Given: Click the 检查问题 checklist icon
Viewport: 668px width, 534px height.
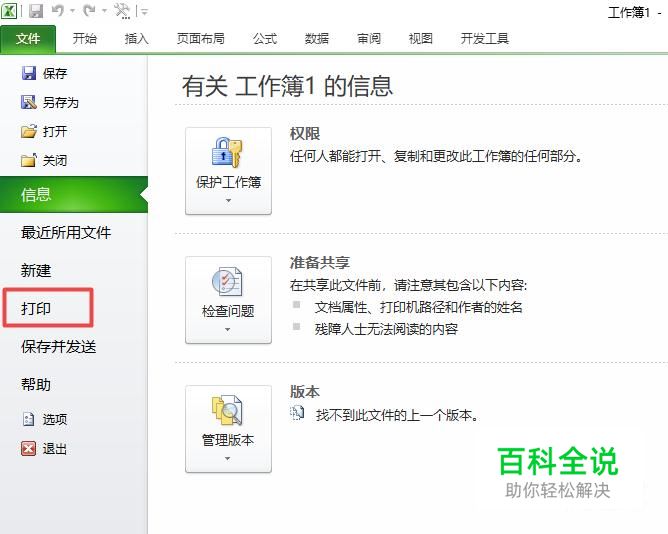Looking at the screenshot, I should pyautogui.click(x=227, y=281).
